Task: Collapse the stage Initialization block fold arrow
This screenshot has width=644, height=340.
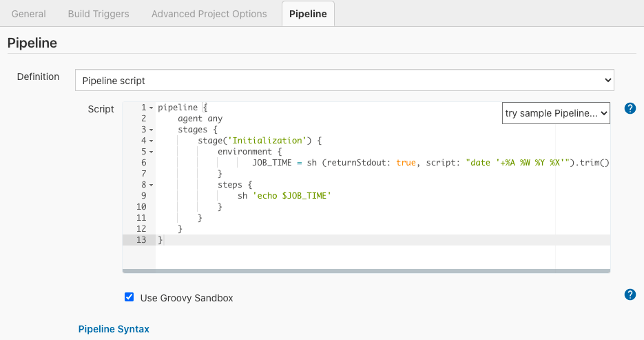Action: click(151, 141)
